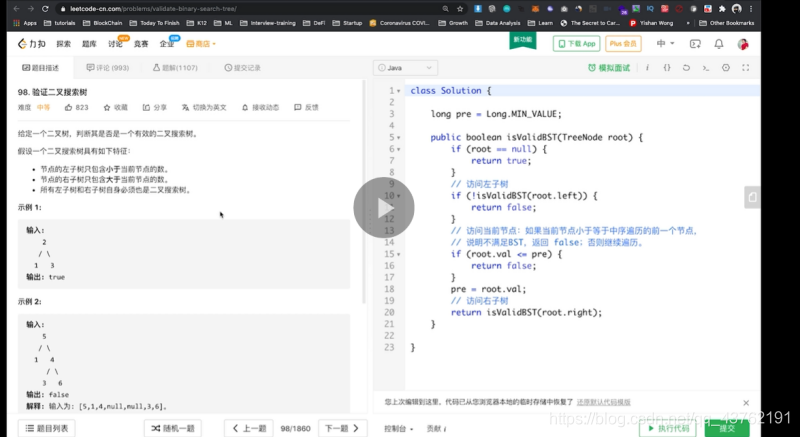Click the problem description panel scrollbar
This screenshot has height=437, width=800.
click(364, 192)
